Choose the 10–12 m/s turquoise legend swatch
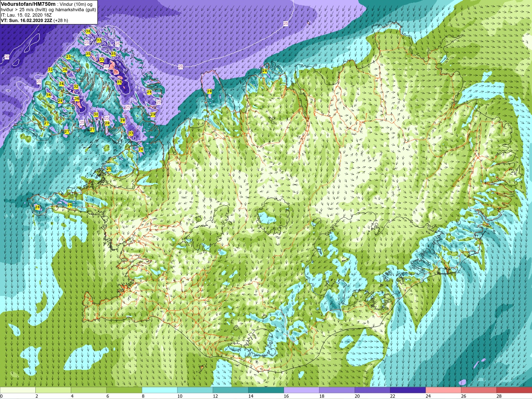Screen dimensions: 532x399 pos(195,390)
